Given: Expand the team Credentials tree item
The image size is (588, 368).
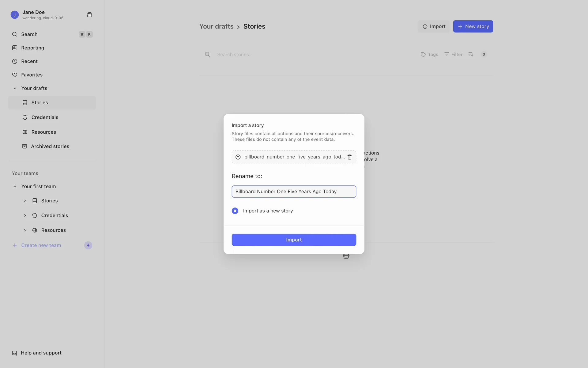Looking at the screenshot, I should point(25,216).
